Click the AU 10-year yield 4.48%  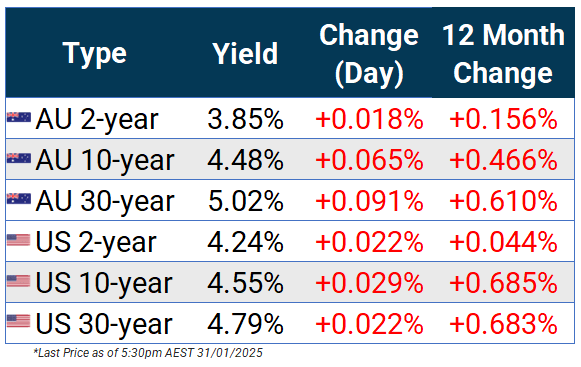click(x=245, y=160)
